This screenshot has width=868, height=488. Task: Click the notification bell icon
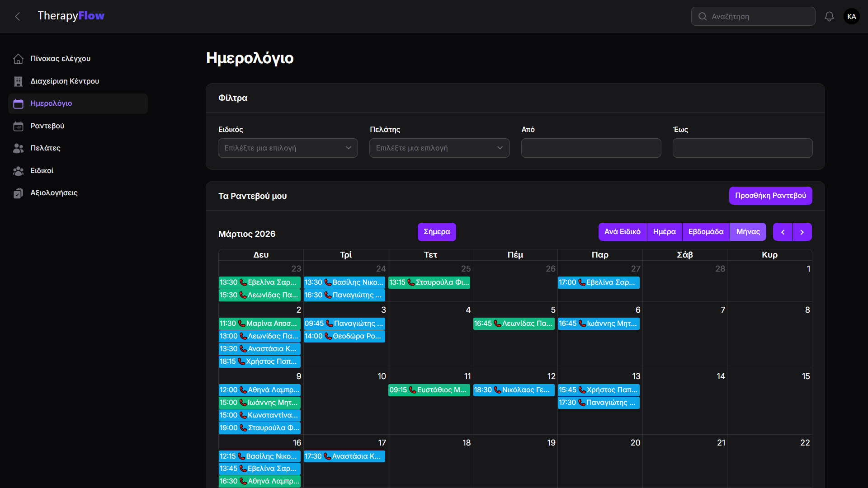pos(830,16)
